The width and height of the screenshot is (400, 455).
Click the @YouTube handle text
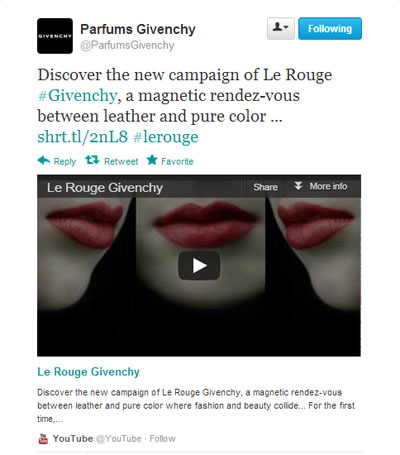[119, 439]
